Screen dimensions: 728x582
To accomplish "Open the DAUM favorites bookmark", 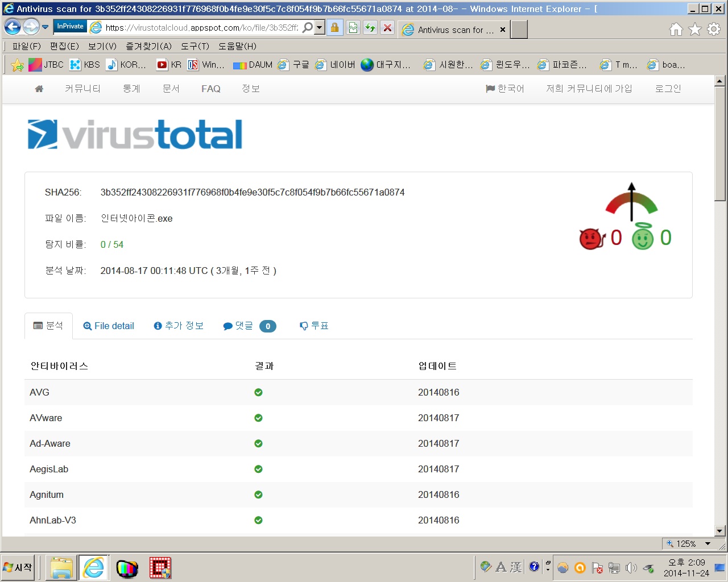I will pos(253,65).
